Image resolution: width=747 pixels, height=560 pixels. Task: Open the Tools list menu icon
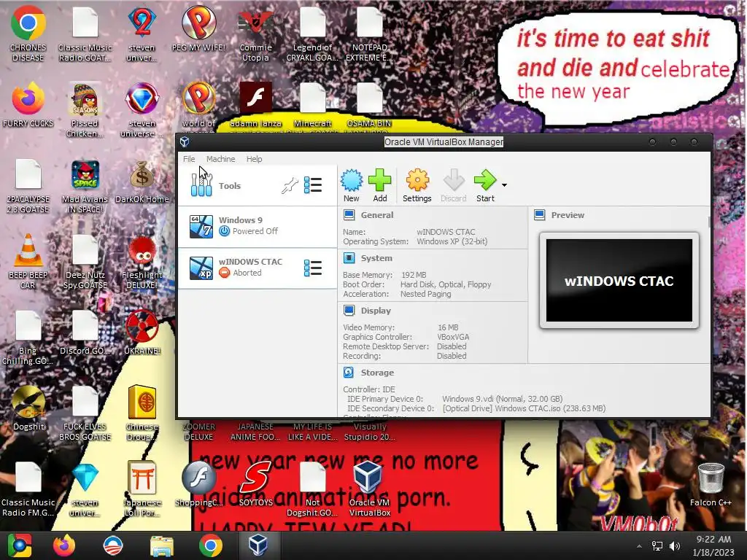pos(313,186)
